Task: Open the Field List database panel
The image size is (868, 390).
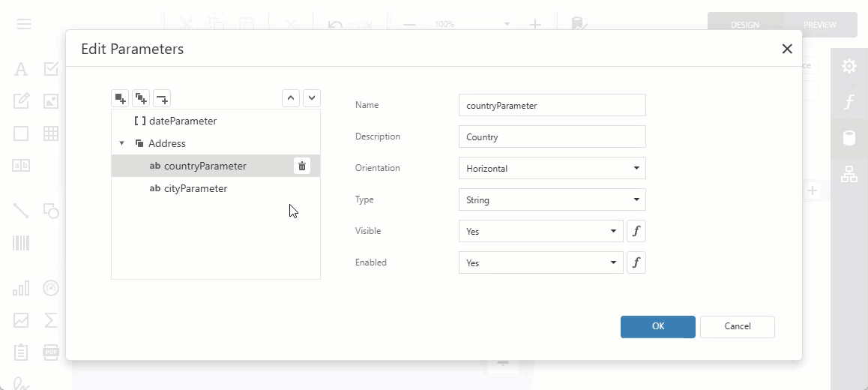Action: [849, 138]
